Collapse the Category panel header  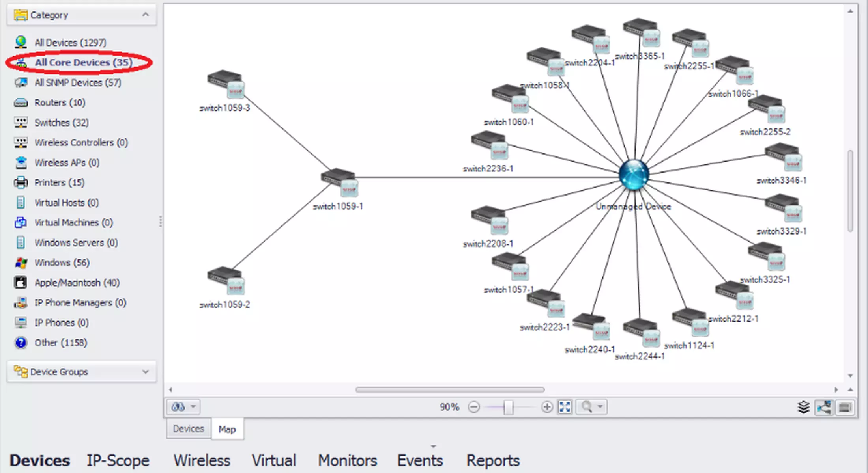click(145, 15)
